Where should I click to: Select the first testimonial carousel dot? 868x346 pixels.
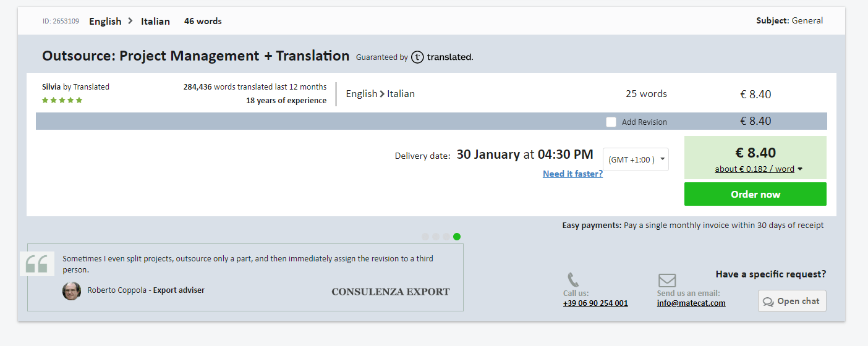pyautogui.click(x=425, y=236)
